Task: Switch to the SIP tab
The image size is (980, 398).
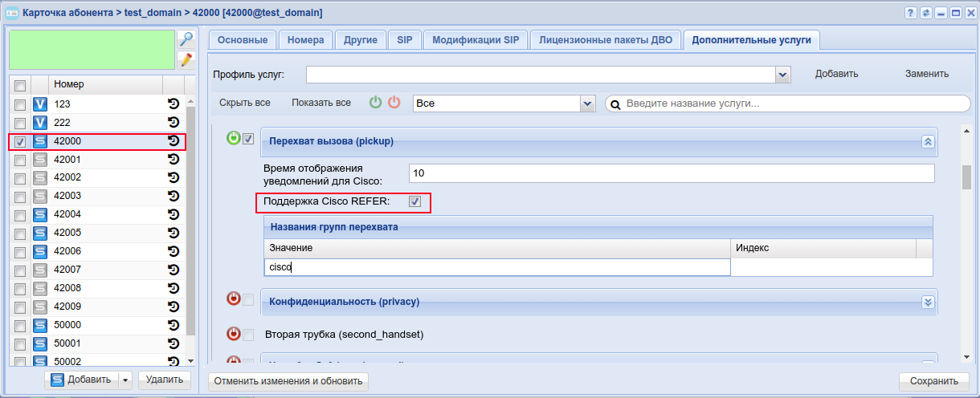Action: coord(404,40)
